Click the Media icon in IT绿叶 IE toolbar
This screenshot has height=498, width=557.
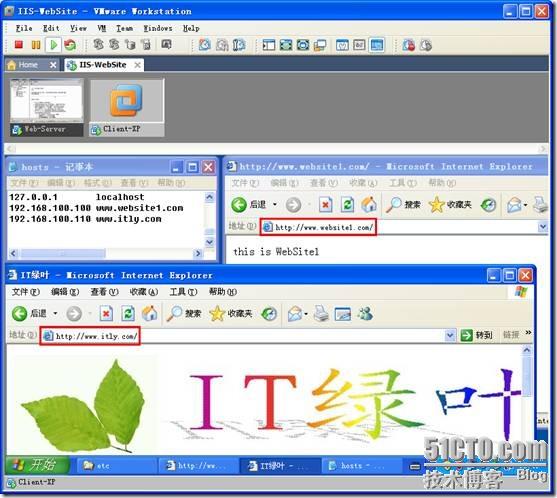269,314
